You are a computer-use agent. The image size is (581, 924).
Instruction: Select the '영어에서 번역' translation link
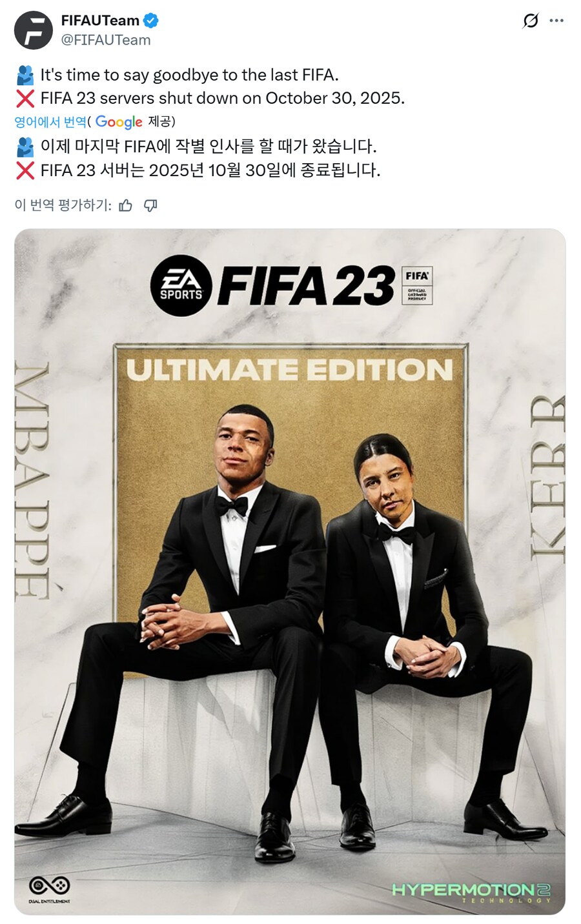(x=50, y=122)
